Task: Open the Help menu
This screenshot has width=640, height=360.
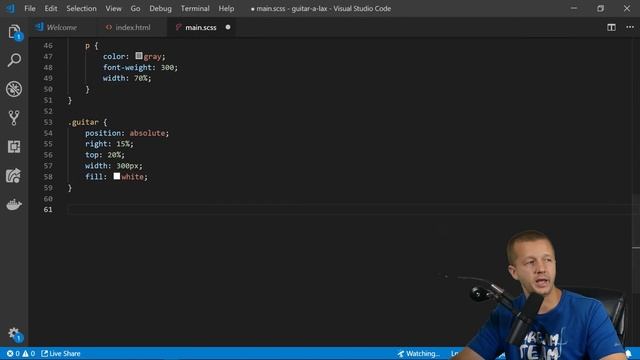Action: 226,8
